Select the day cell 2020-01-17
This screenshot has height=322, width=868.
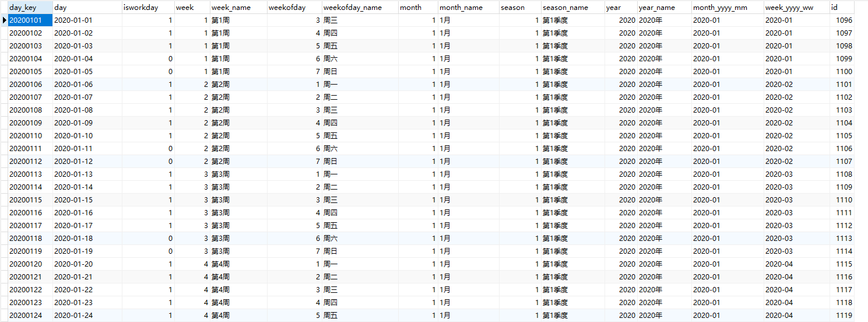87,226
